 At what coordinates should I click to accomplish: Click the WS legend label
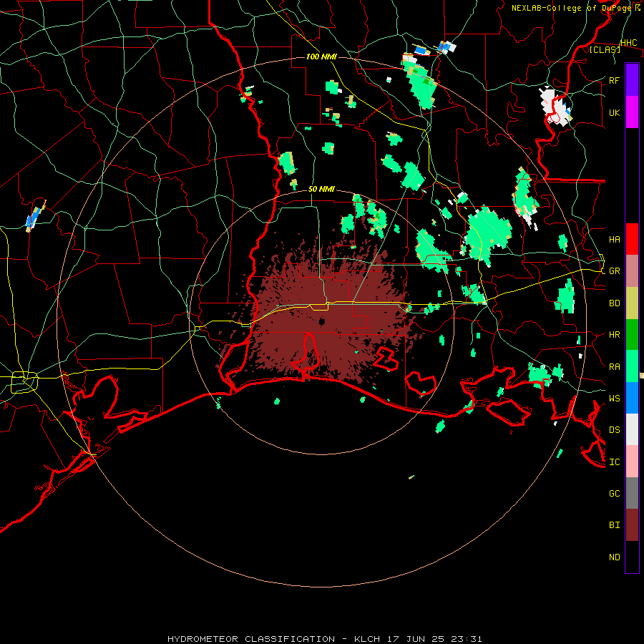[614, 398]
